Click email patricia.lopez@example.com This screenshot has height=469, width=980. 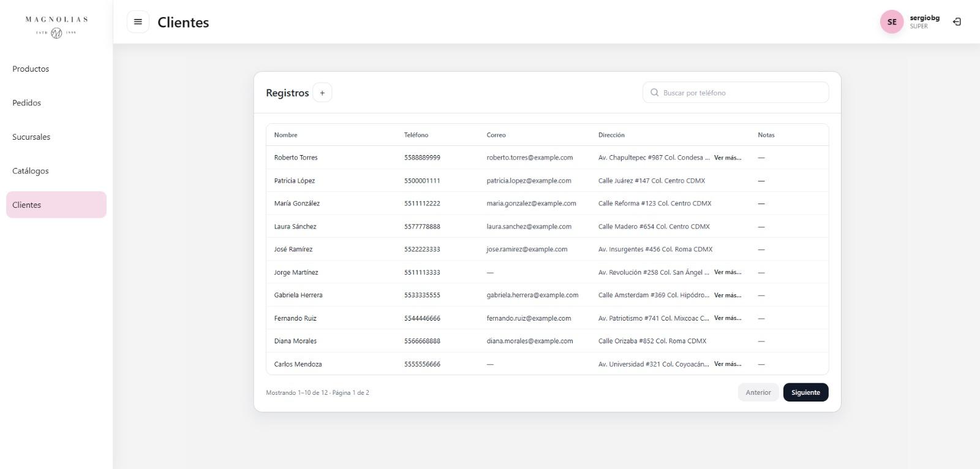click(529, 181)
